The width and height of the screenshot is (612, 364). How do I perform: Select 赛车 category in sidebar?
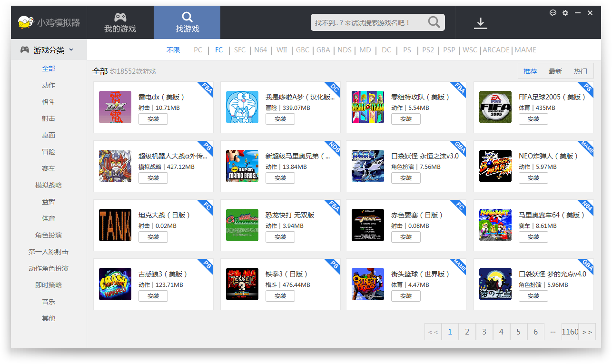[x=49, y=168]
